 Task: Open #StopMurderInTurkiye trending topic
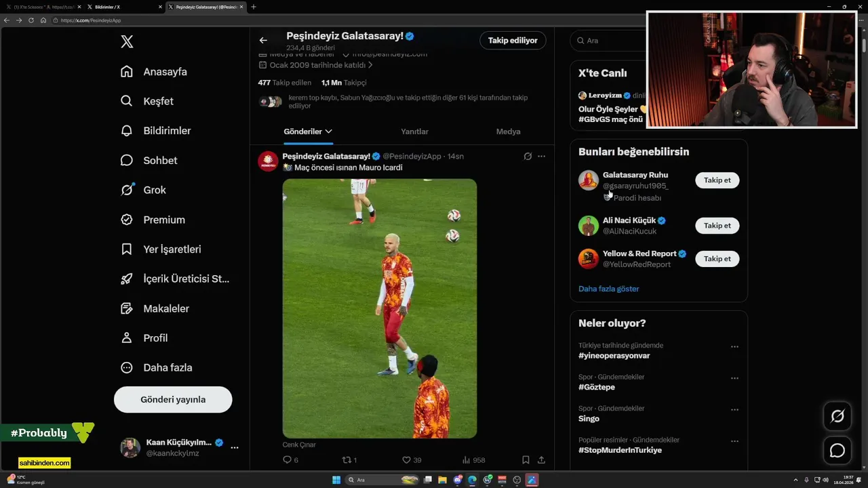(x=620, y=450)
